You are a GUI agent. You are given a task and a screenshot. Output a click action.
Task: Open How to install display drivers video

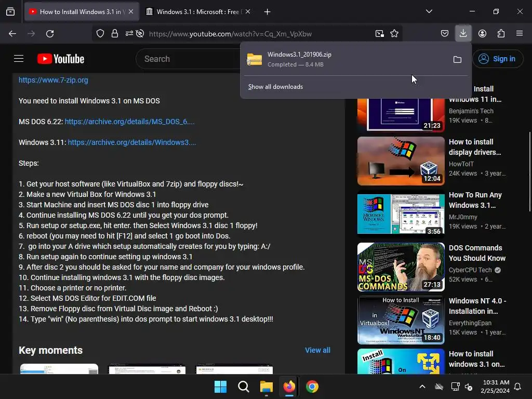point(475,147)
